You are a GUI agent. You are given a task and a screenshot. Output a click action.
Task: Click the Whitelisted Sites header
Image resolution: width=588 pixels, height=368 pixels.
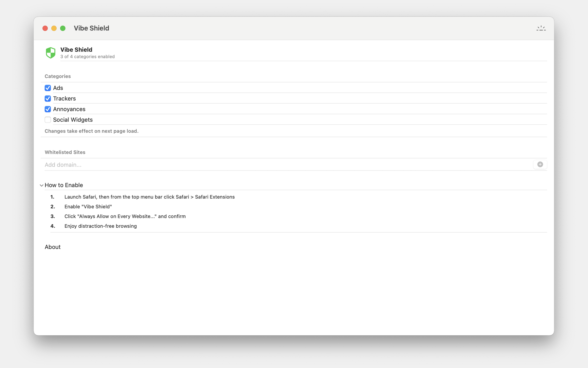tap(65, 152)
